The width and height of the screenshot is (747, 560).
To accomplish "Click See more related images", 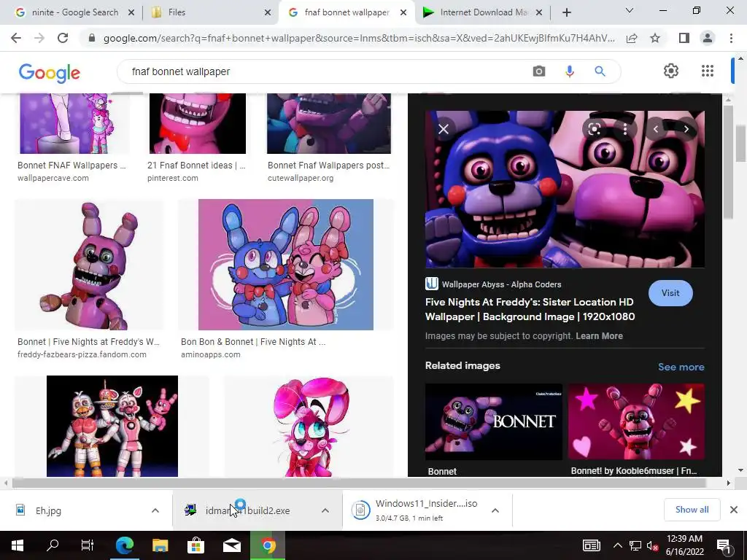I will click(681, 367).
